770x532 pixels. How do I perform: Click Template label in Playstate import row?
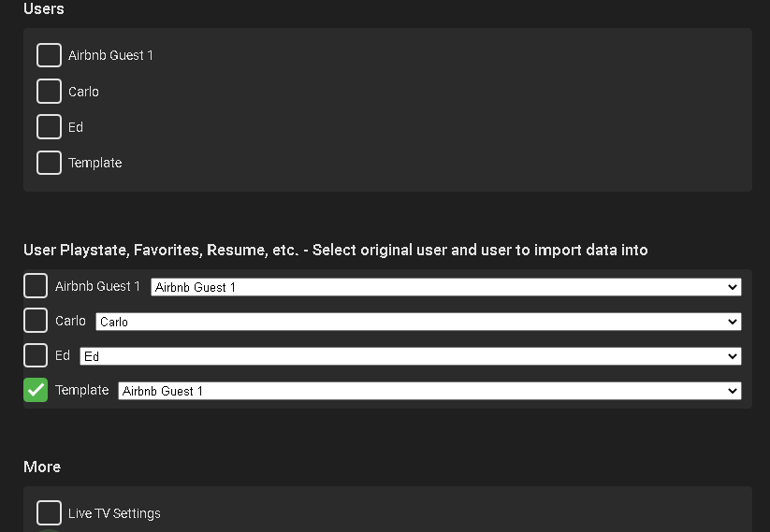tap(81, 390)
